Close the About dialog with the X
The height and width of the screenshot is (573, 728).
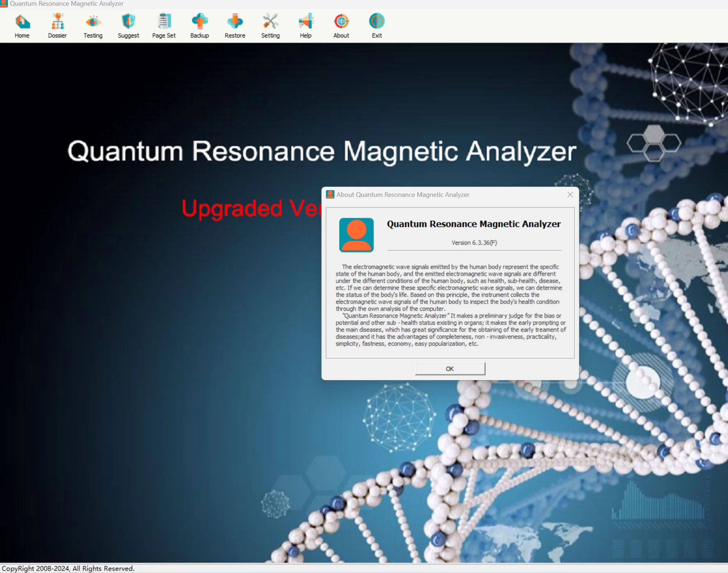[x=570, y=194]
